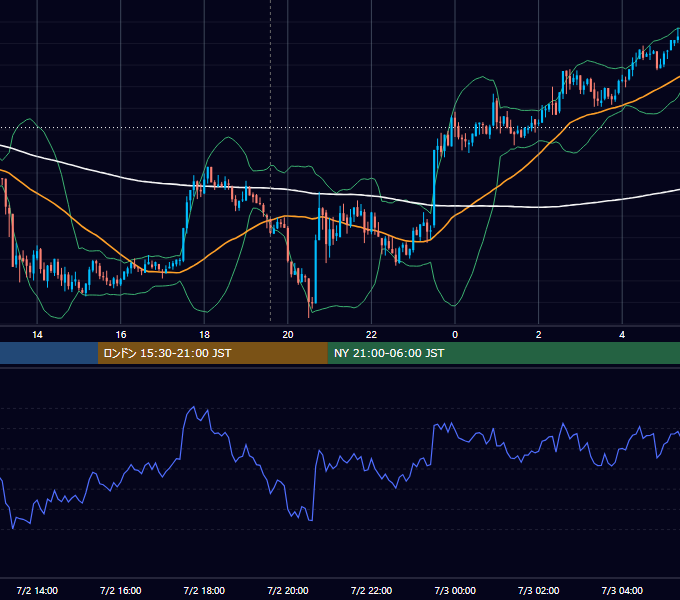Click the ロンドン 15:30-21:00 JST session bar

point(212,353)
